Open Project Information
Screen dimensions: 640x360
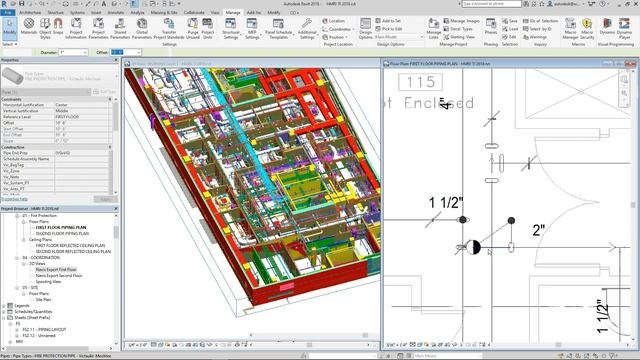pyautogui.click(x=76, y=28)
